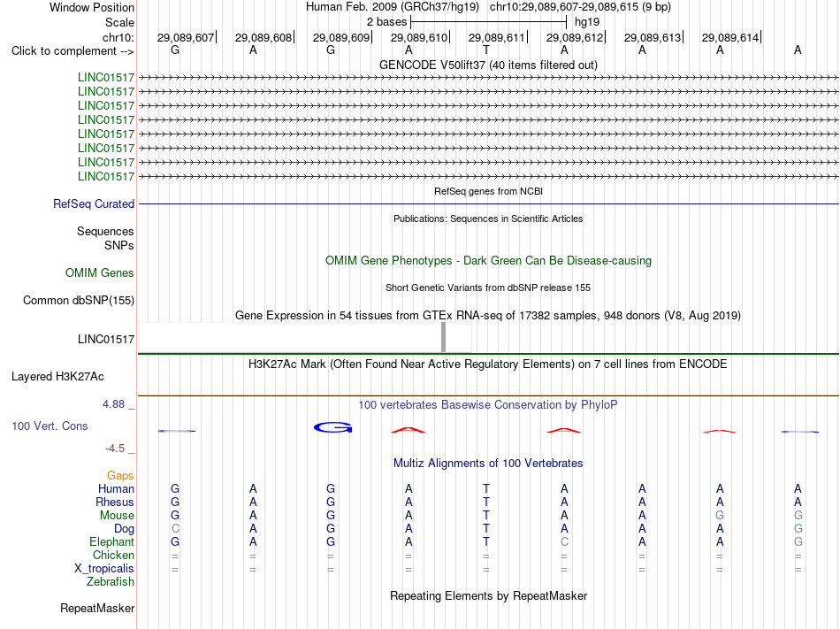Click the 'Publications: Sequences in Scientific Articles' title
The width and height of the screenshot is (840, 629).
[x=488, y=219]
